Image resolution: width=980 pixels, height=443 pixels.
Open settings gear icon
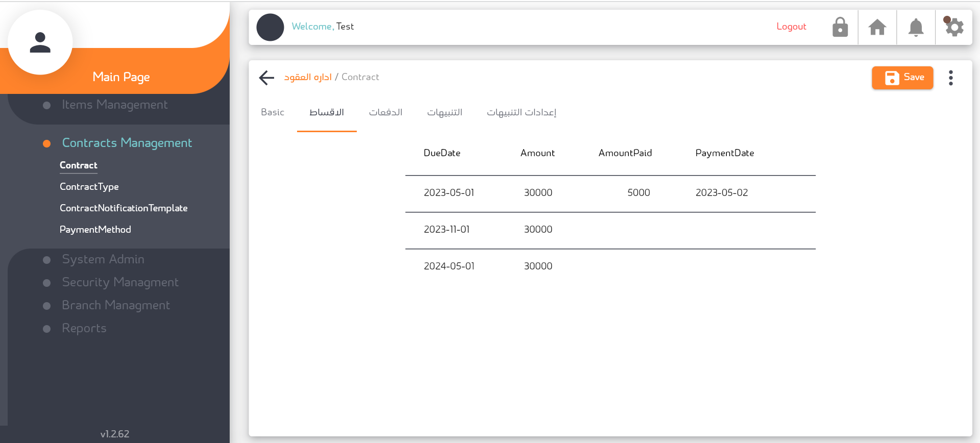(x=954, y=27)
